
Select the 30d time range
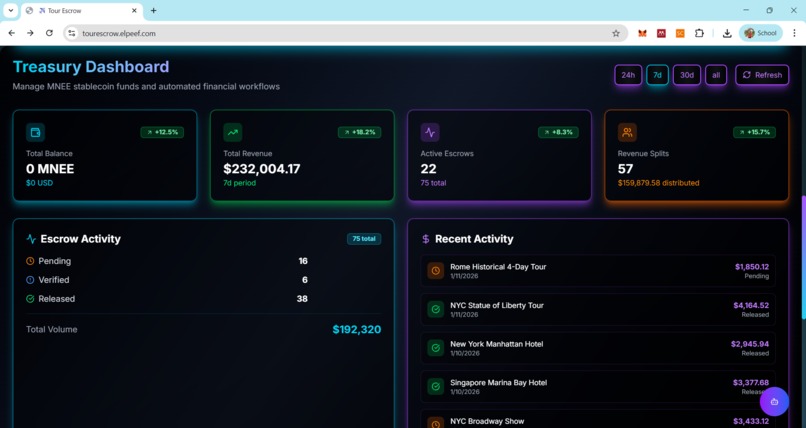(x=687, y=75)
